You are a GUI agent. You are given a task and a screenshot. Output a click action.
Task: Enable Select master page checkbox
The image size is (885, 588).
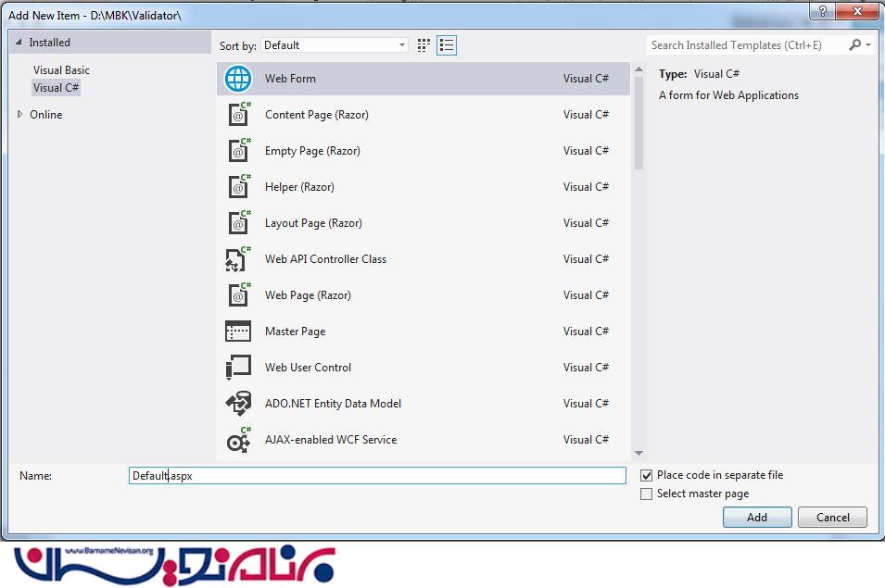pos(647,494)
